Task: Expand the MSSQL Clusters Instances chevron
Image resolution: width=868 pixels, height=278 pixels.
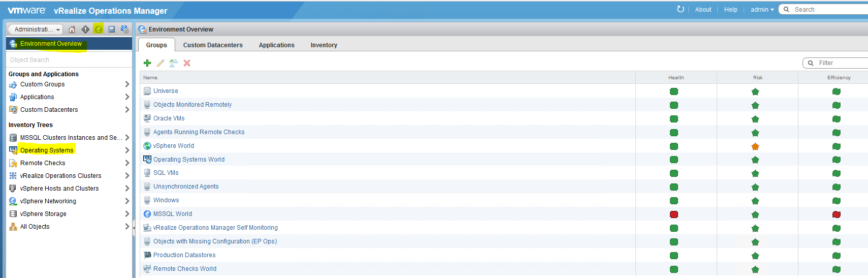Action: tap(127, 138)
